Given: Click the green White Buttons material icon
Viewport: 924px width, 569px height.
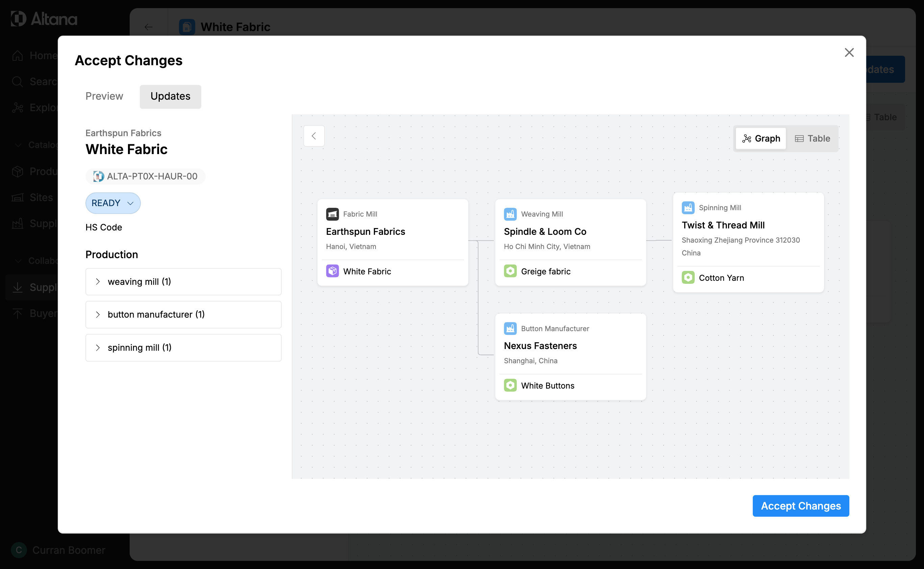Looking at the screenshot, I should point(510,386).
